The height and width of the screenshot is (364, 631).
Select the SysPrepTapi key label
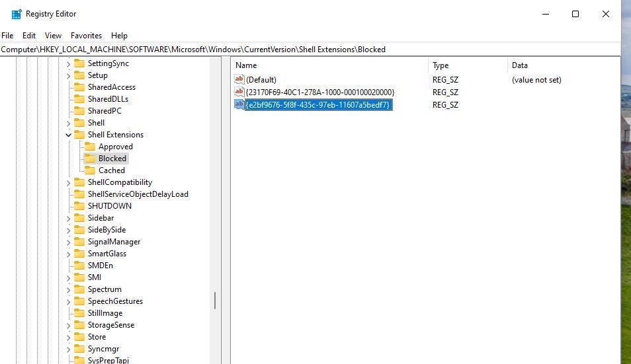coord(108,360)
